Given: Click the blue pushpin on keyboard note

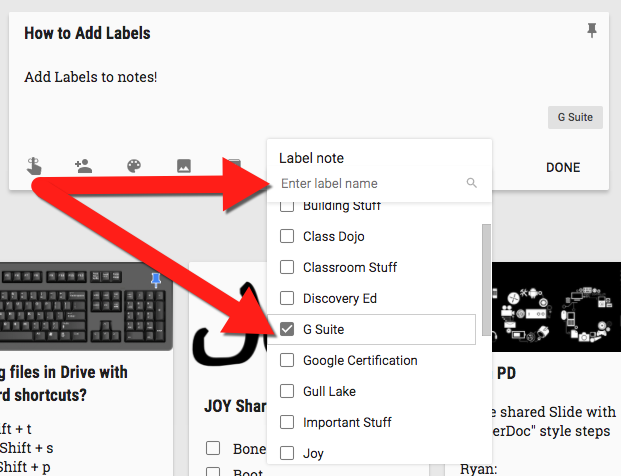Looking at the screenshot, I should coord(156,279).
